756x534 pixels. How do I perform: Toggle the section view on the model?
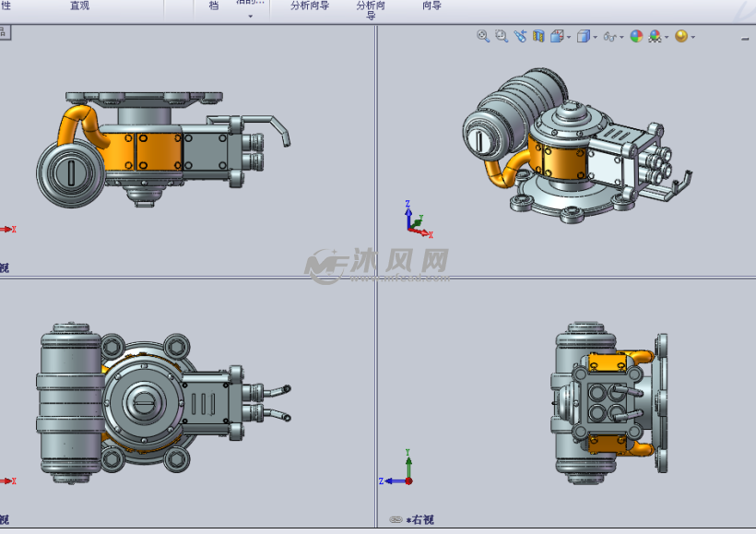[x=538, y=37]
